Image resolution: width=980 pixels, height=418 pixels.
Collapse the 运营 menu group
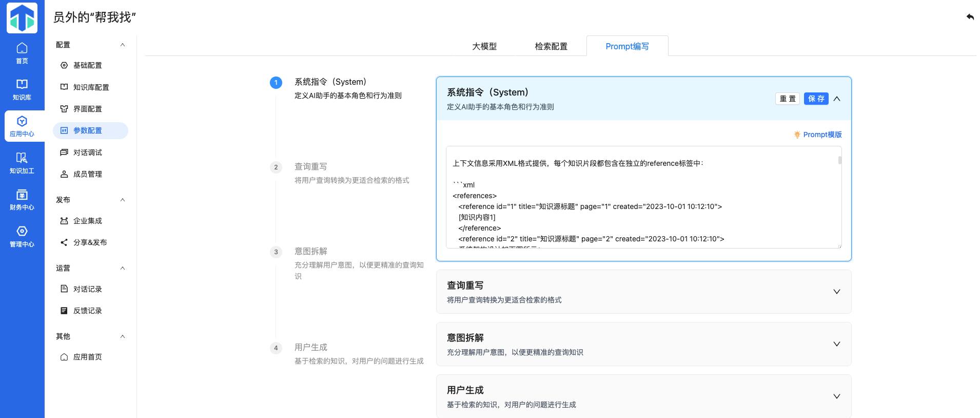point(123,268)
